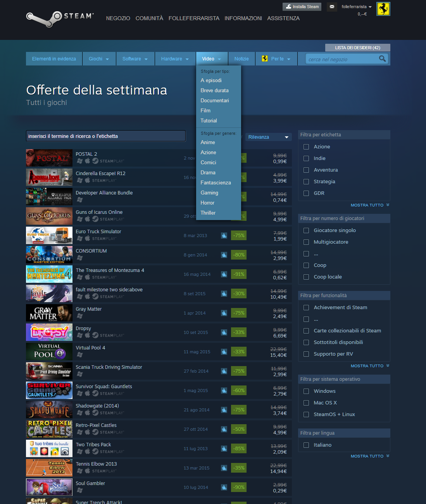Click the Installa Steam button
This screenshot has width=426, height=504.
302,7
